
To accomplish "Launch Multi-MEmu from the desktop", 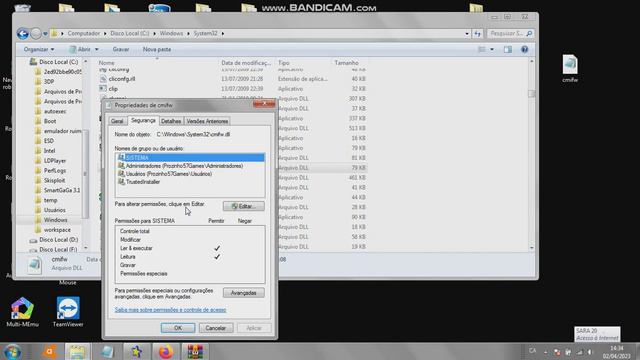I will pyautogui.click(x=22, y=312).
